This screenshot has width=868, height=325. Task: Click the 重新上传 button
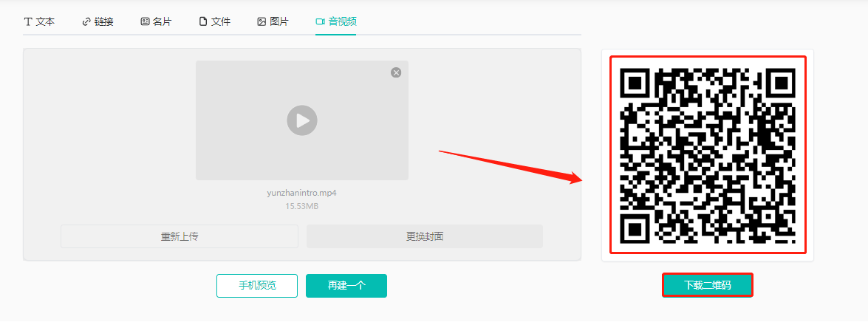pyautogui.click(x=180, y=236)
